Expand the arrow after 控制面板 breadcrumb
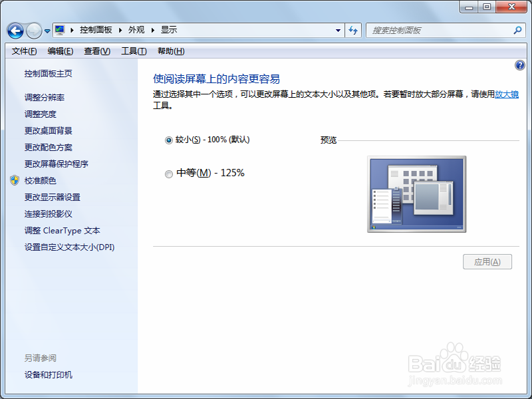Viewport: 532px width, 399px height. click(120, 30)
